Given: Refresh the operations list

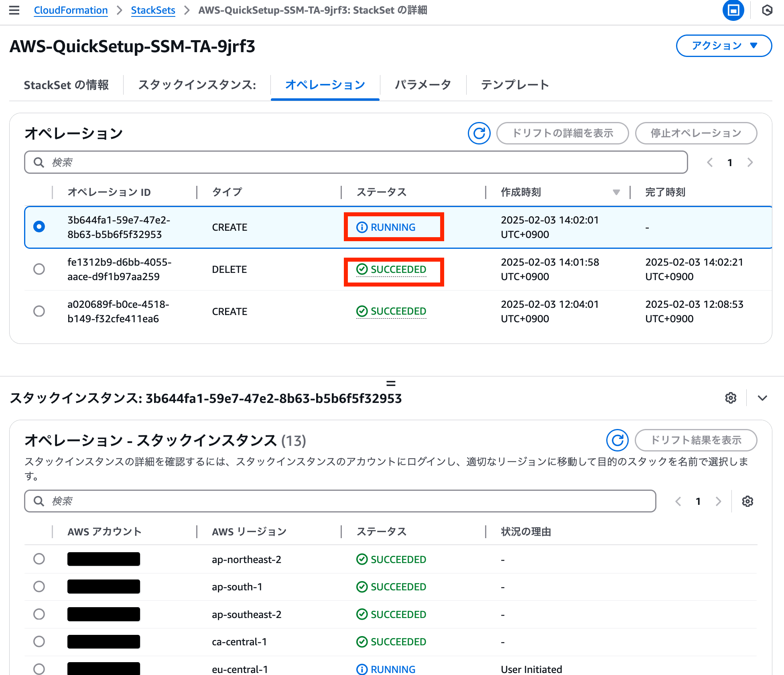Looking at the screenshot, I should [479, 133].
